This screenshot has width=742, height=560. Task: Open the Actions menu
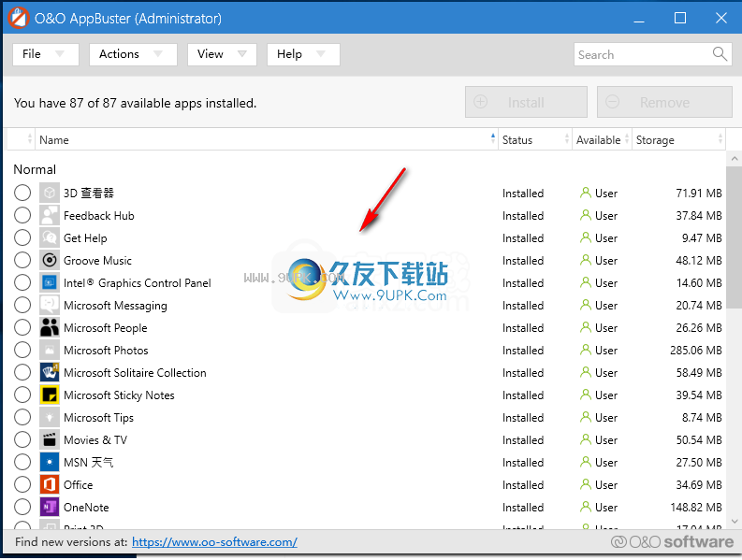[x=133, y=54]
